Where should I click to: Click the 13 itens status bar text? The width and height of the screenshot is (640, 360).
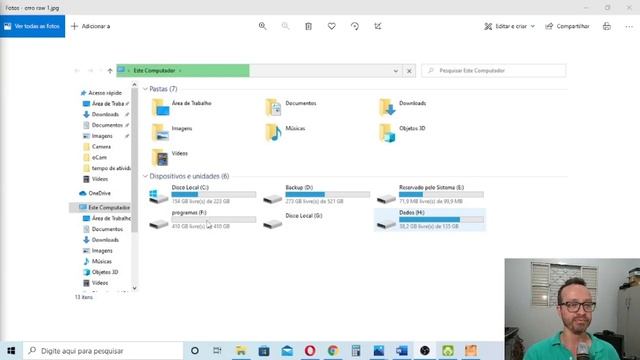tap(84, 297)
